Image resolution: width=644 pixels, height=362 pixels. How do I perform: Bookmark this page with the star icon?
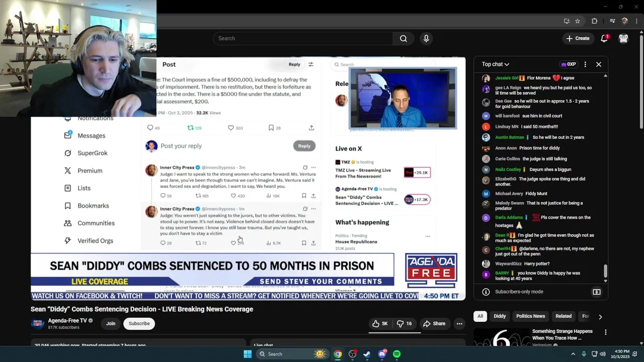[578, 21]
